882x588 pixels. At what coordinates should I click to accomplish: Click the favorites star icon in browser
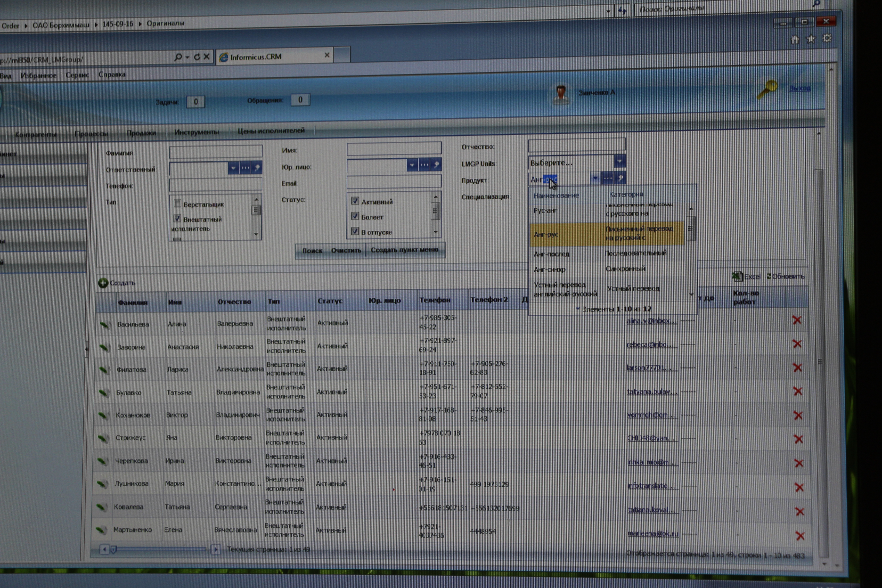coord(811,39)
